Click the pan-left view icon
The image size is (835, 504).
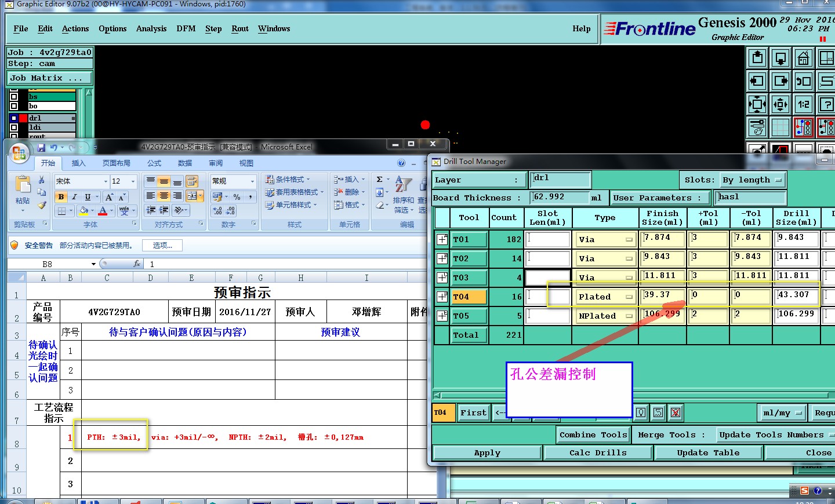(757, 81)
